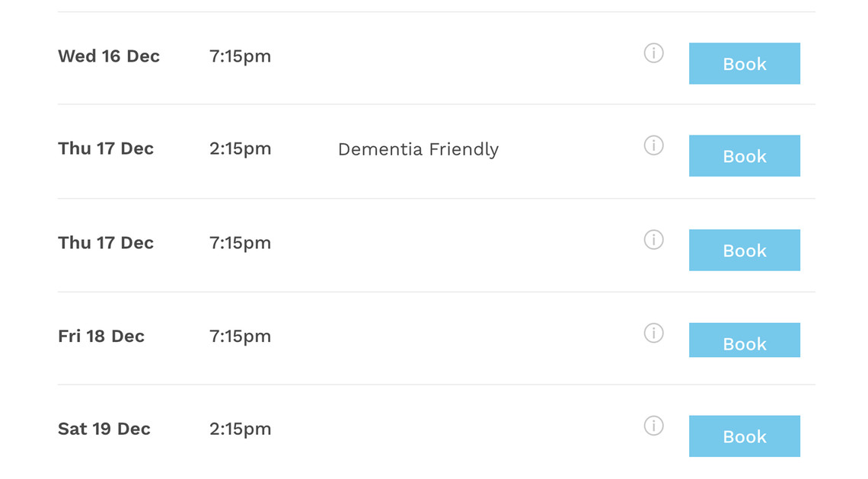This screenshot has height=479, width=868.
Task: Click the Thu 17 Dec date beside 2:15pm
Action: click(106, 148)
